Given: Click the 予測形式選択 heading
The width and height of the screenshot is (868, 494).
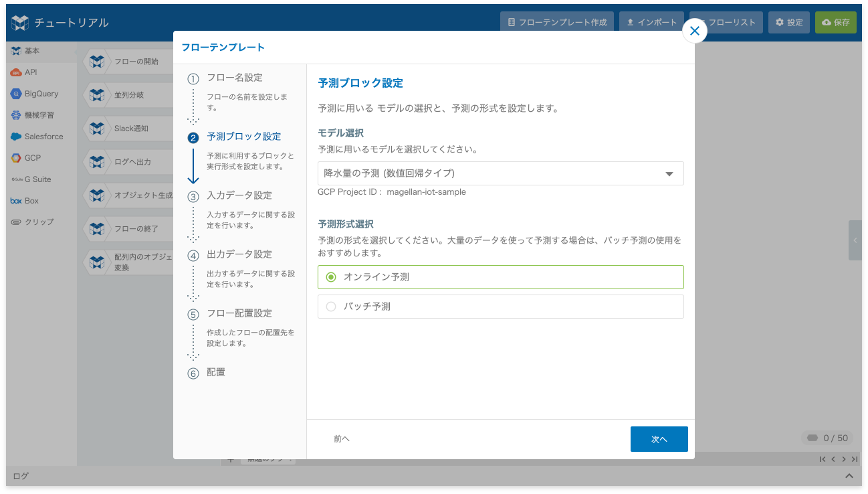Looking at the screenshot, I should click(x=346, y=224).
